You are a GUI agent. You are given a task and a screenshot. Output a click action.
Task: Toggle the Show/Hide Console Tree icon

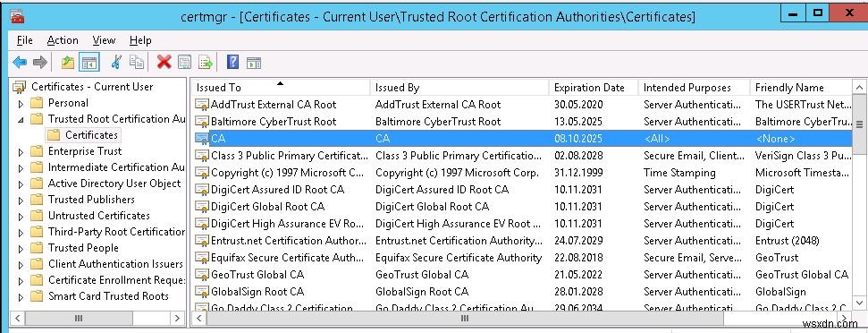coord(88,62)
